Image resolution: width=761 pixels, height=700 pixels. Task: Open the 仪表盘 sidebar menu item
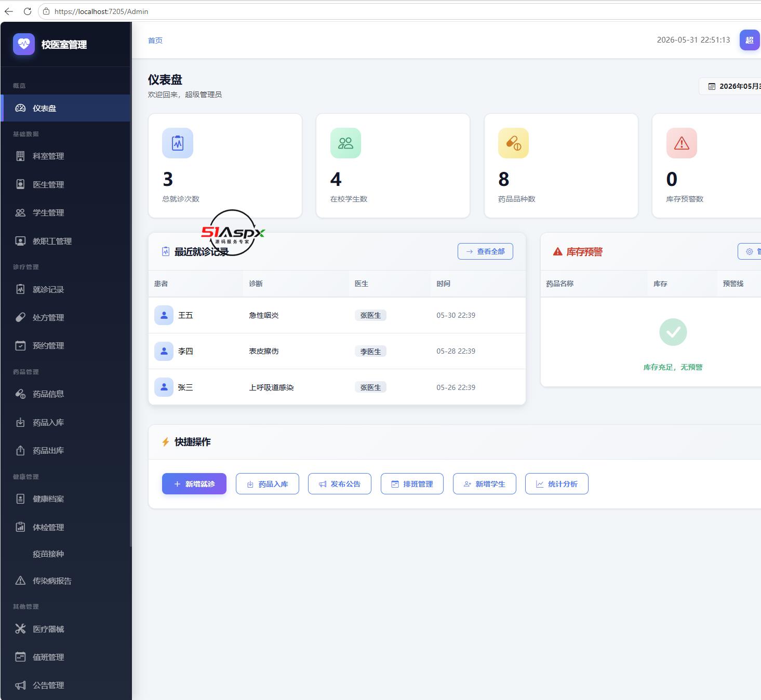point(65,108)
